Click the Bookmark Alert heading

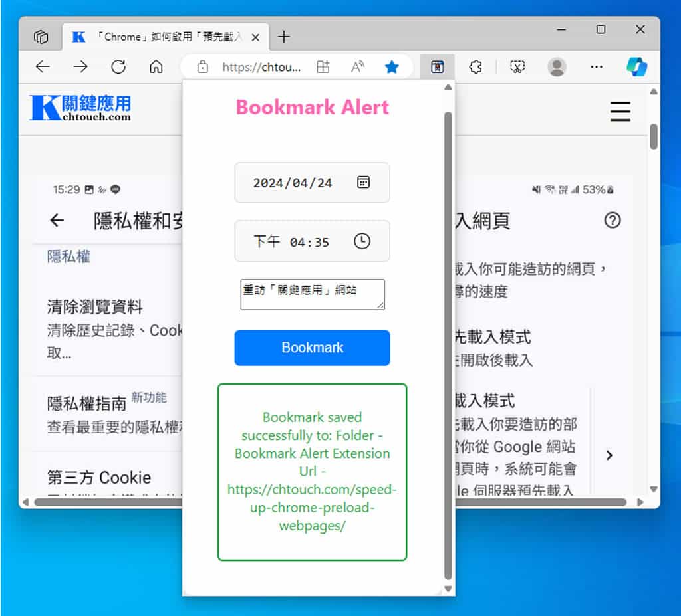point(313,107)
